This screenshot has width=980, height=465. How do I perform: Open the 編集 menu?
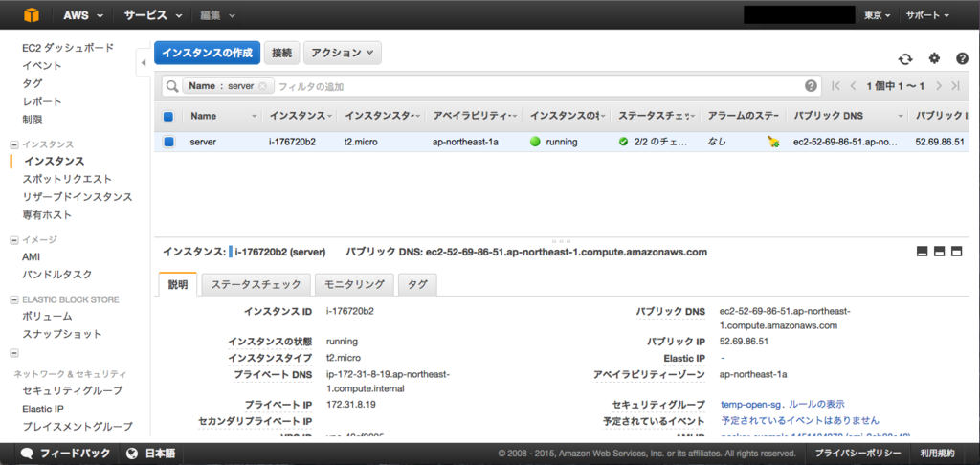point(217,15)
